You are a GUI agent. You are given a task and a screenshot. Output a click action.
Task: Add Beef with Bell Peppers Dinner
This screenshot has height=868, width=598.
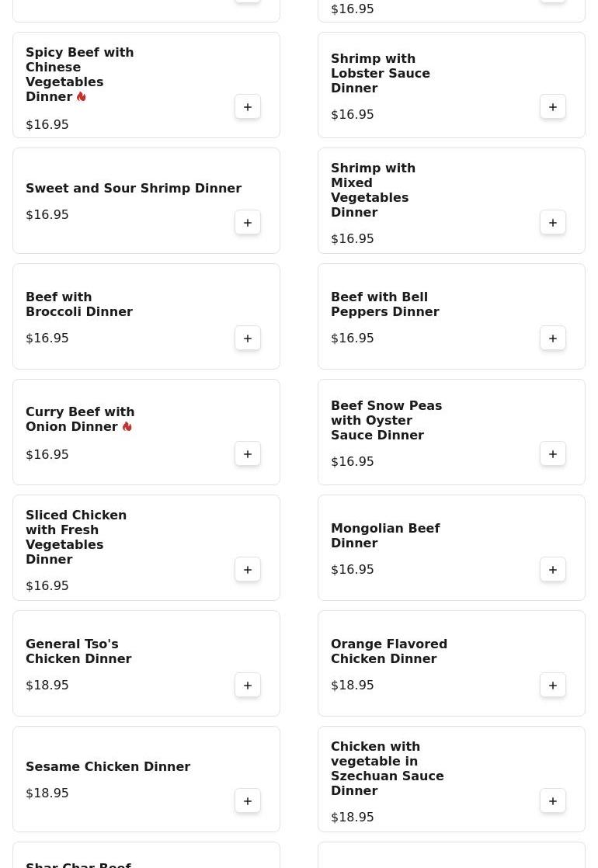[553, 339]
